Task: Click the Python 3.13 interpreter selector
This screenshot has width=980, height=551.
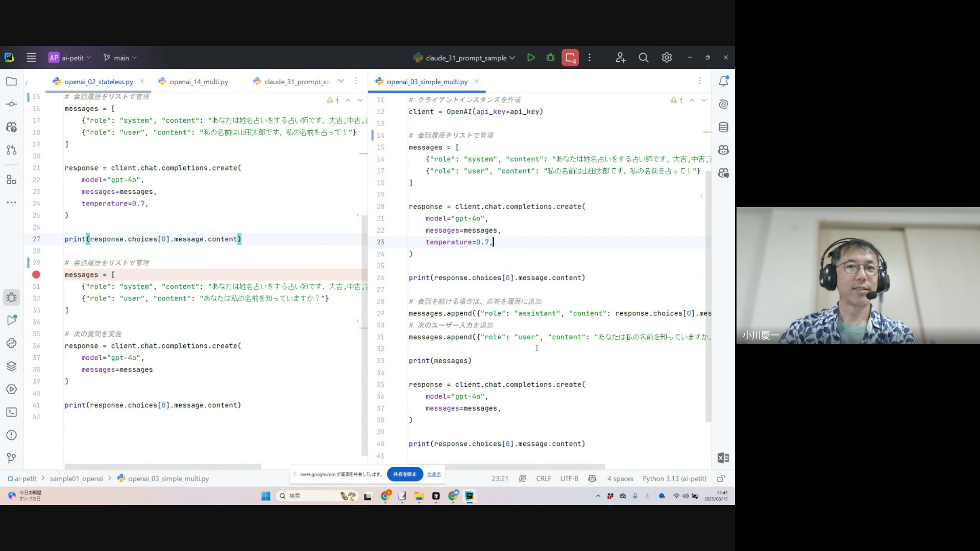Action: [x=674, y=479]
